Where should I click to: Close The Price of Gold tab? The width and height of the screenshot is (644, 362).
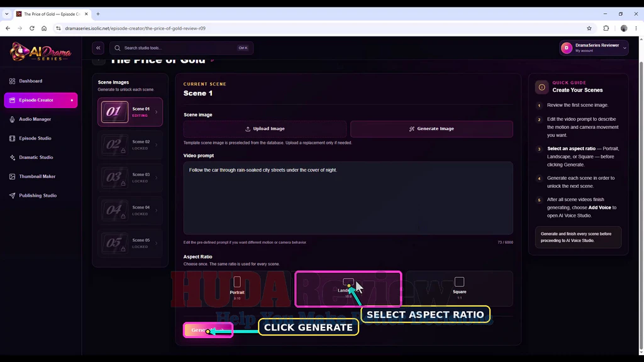(x=86, y=14)
